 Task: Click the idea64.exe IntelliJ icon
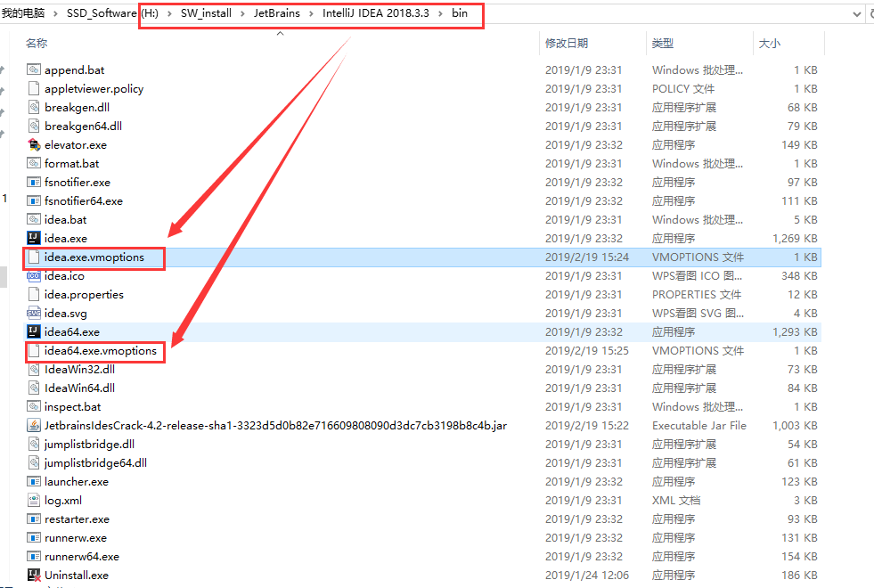click(34, 331)
